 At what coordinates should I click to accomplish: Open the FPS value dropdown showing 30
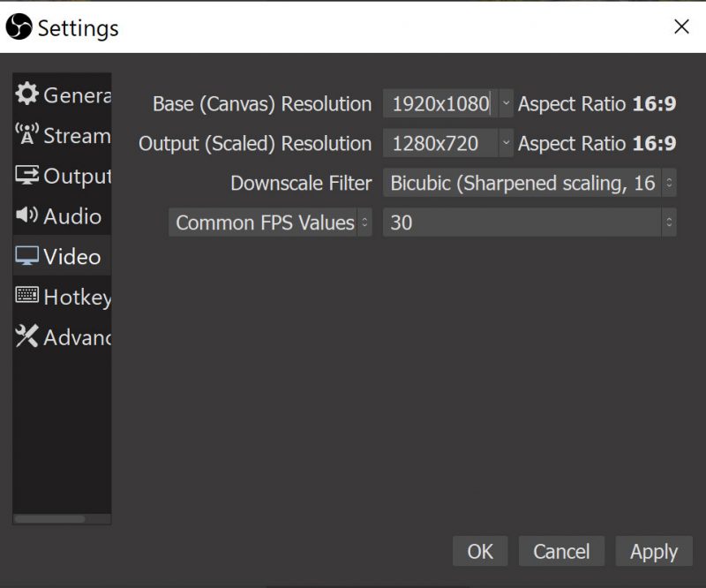pos(529,222)
